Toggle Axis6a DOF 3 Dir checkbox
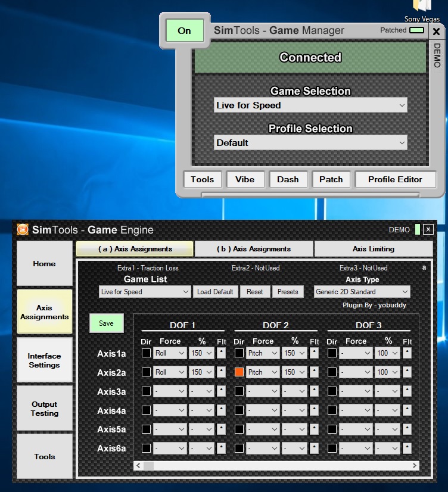 [x=332, y=448]
